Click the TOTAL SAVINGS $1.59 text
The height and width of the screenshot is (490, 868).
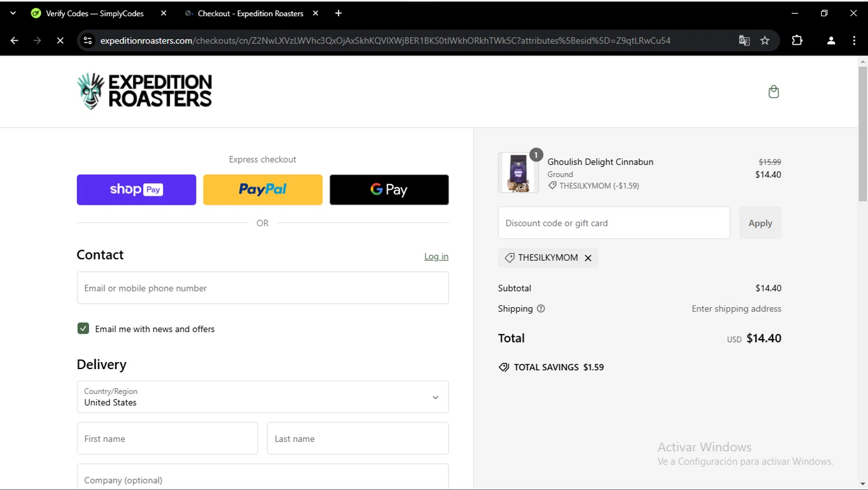pos(559,367)
